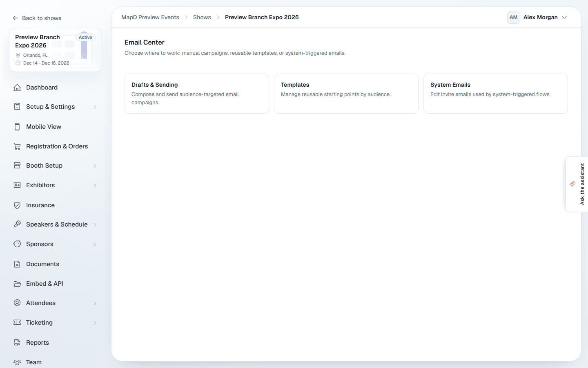Expand the Setup & Settings submenu chevron
Viewport: 588px width, 368px height.
tap(95, 107)
